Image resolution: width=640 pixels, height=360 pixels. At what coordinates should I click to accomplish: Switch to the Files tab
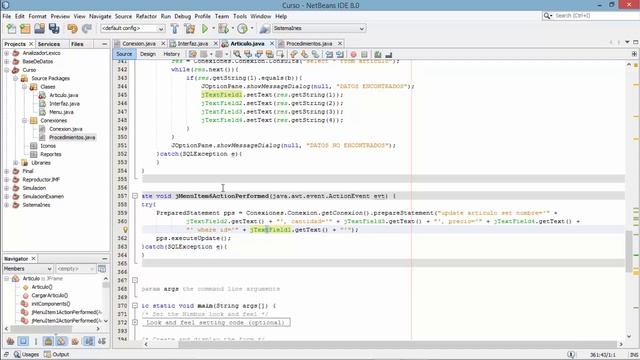77,44
